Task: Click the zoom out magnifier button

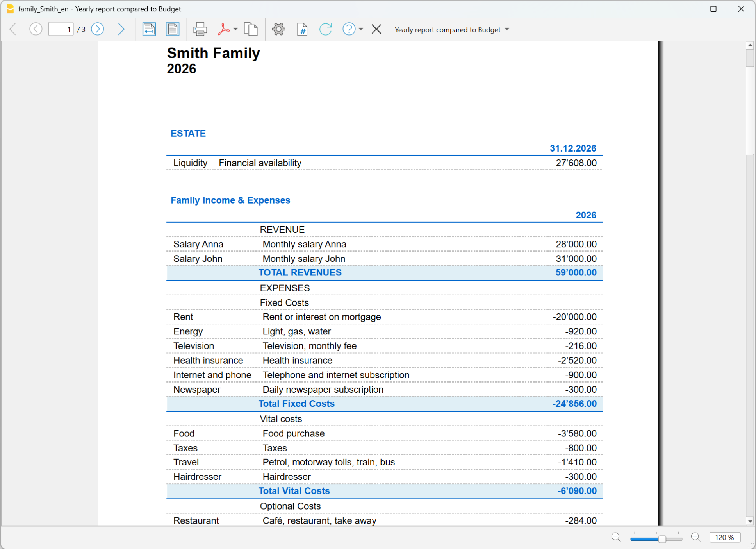Action: pyautogui.click(x=616, y=537)
